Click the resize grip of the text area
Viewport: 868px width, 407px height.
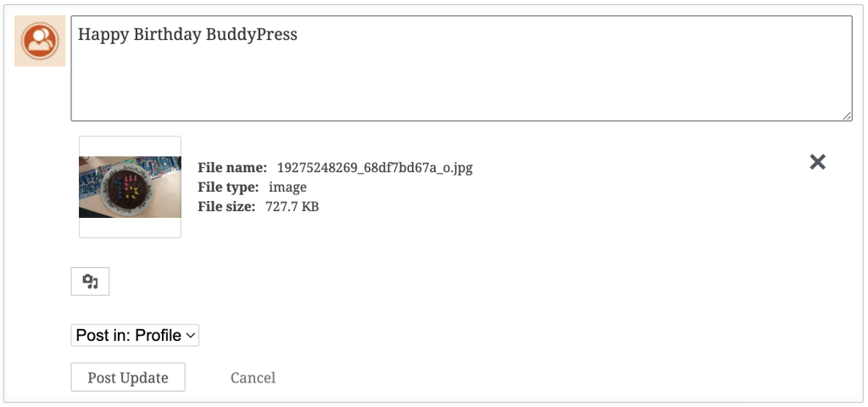pyautogui.click(x=847, y=115)
